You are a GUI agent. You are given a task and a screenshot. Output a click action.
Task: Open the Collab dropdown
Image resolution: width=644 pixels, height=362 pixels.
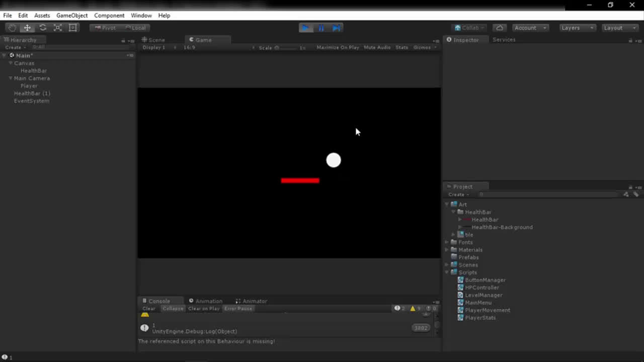click(x=469, y=28)
